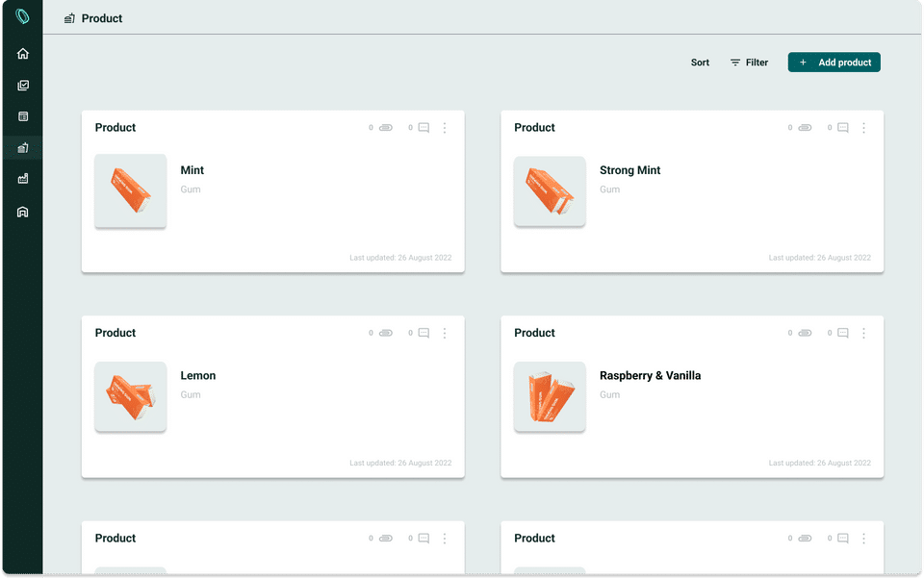Click comment icon on Strong Mint card

pyautogui.click(x=843, y=128)
